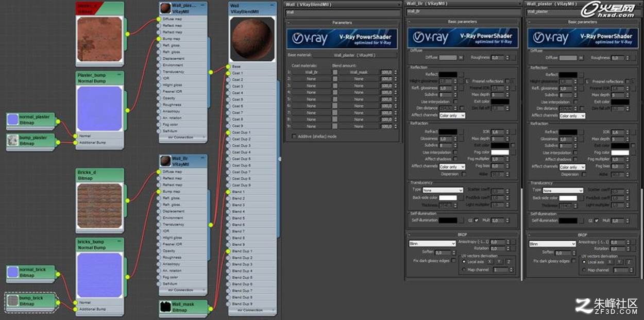This screenshot has height=320, width=644.
Task: Click the Wall_plaster VRayMtl node header sphere icon
Action: point(165,8)
